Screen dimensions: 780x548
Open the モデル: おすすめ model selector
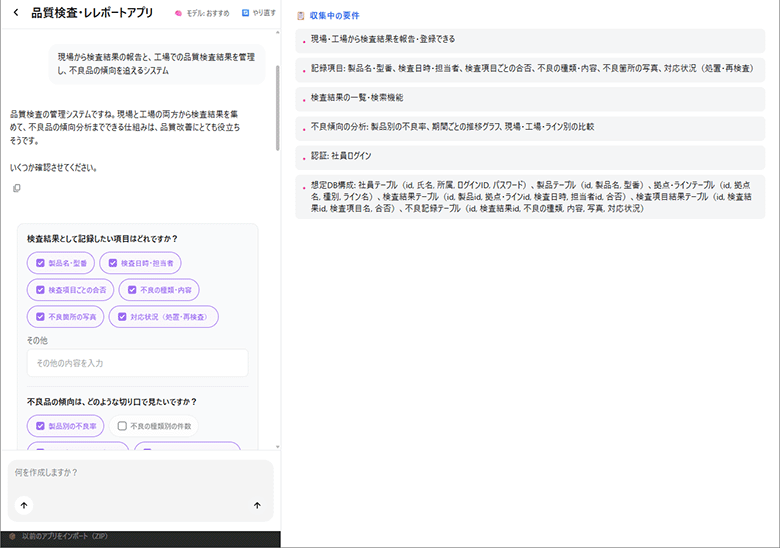pyautogui.click(x=202, y=13)
